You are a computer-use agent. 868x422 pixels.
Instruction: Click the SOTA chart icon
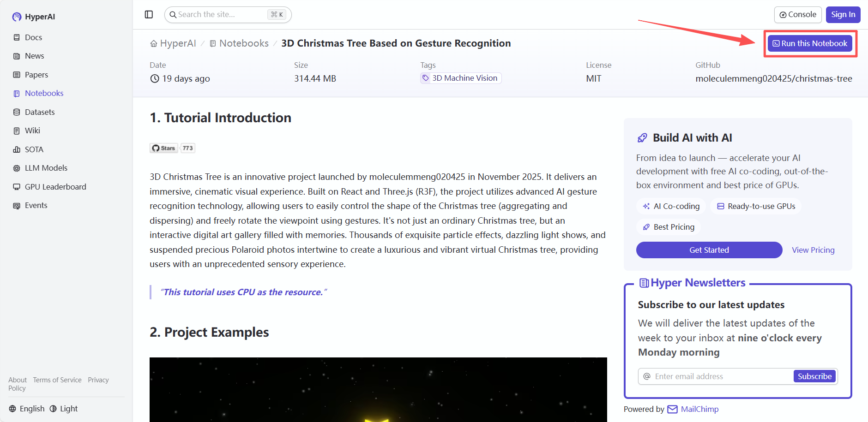(17, 149)
